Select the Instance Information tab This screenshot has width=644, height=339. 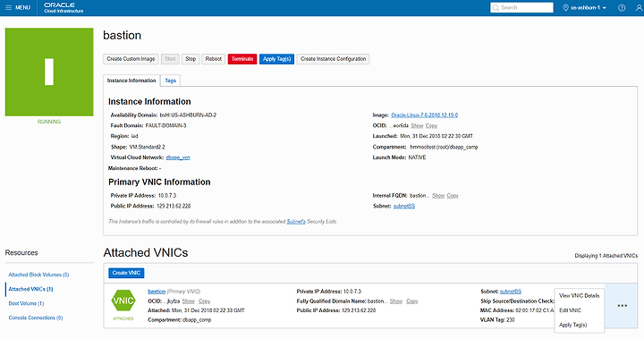tap(131, 81)
